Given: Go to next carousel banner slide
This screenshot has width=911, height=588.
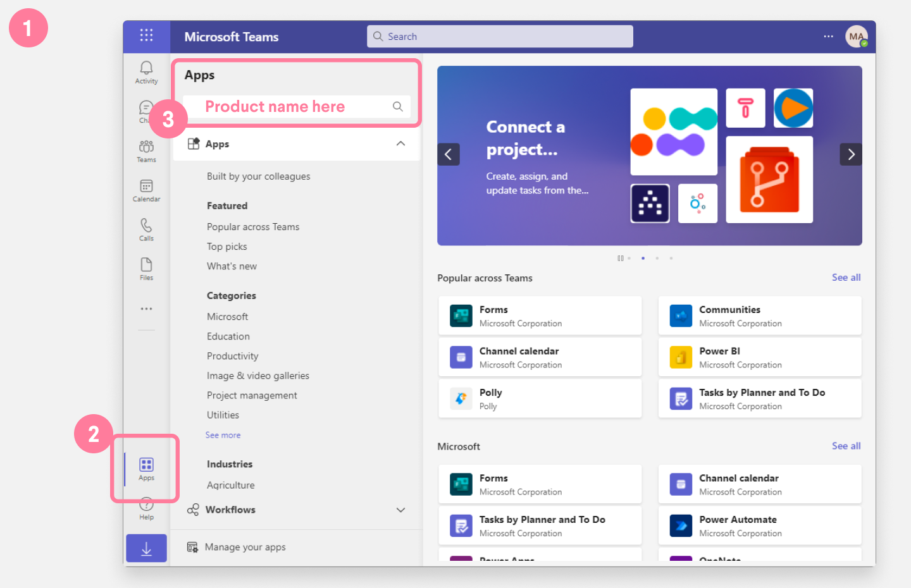Looking at the screenshot, I should coord(850,154).
